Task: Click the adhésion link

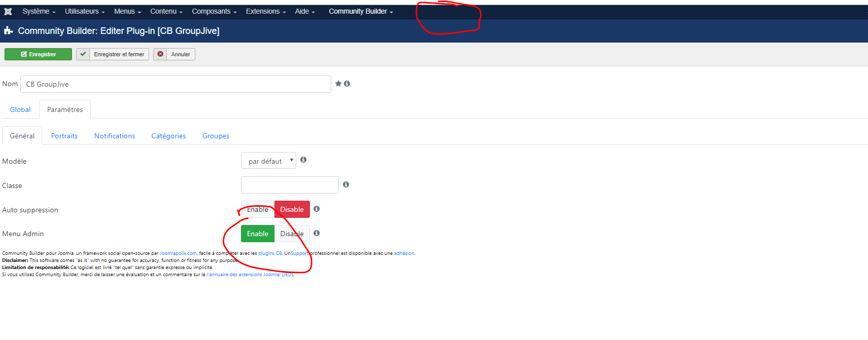Action: (x=404, y=253)
